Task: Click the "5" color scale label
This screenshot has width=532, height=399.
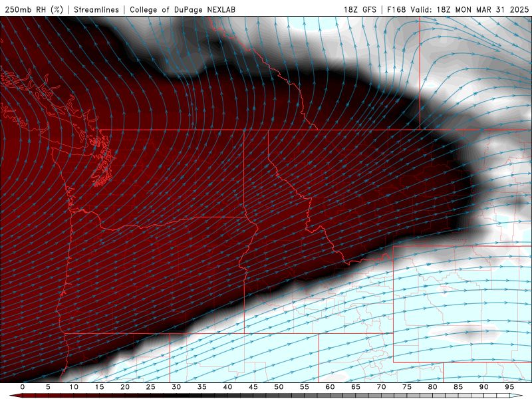Action: click(x=48, y=387)
